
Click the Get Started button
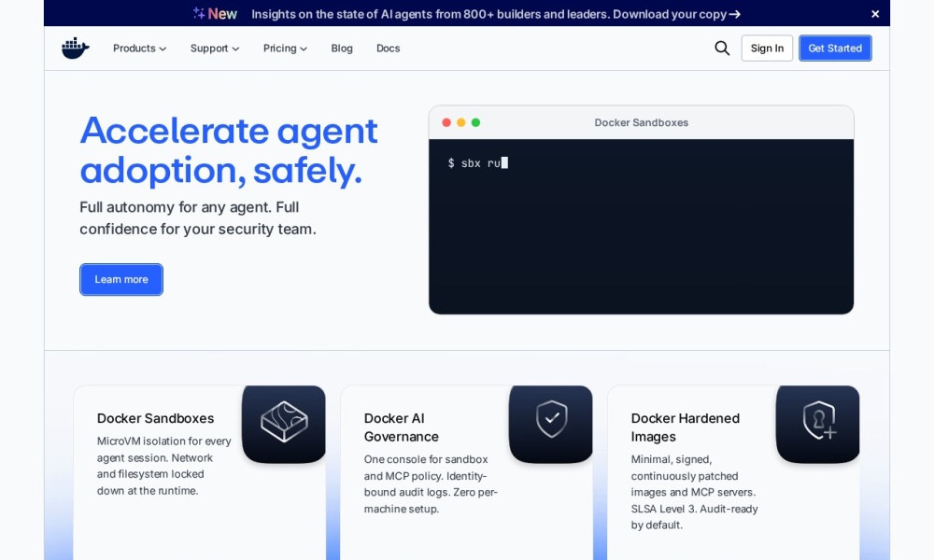click(x=835, y=49)
